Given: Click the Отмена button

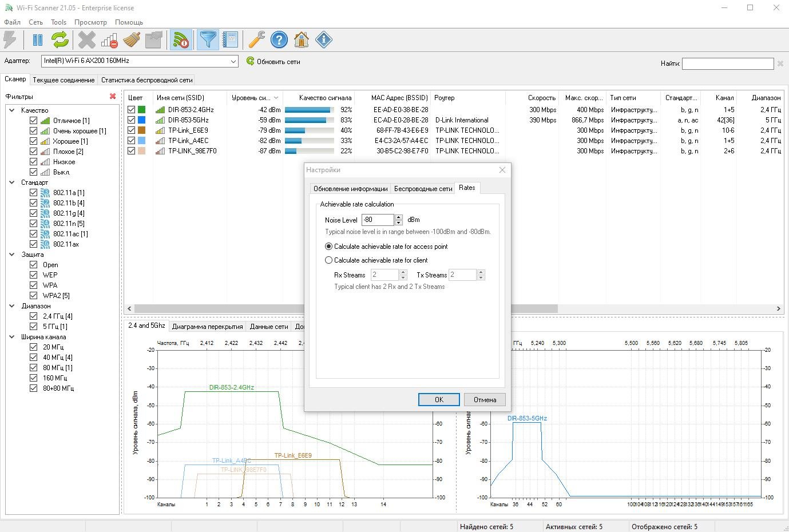Looking at the screenshot, I should coord(484,400).
